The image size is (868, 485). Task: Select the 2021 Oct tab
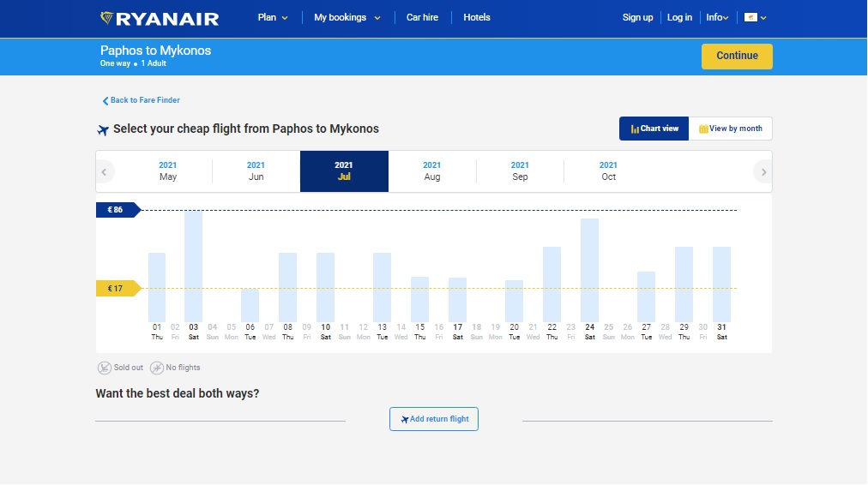608,171
